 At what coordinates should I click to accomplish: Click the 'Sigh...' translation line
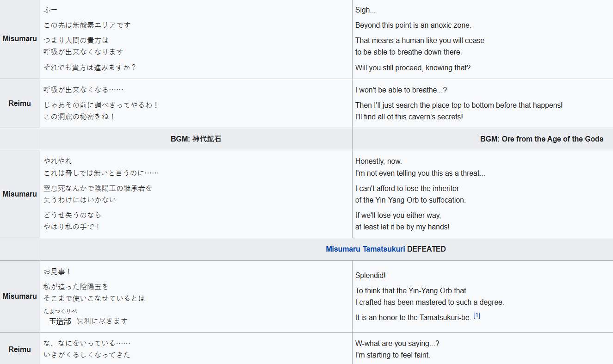[x=365, y=10]
